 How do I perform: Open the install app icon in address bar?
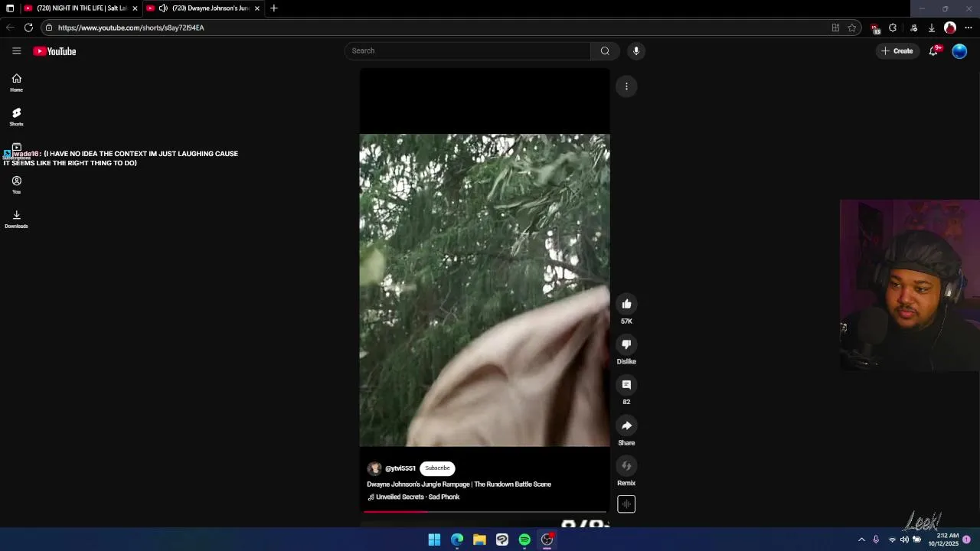pos(835,28)
